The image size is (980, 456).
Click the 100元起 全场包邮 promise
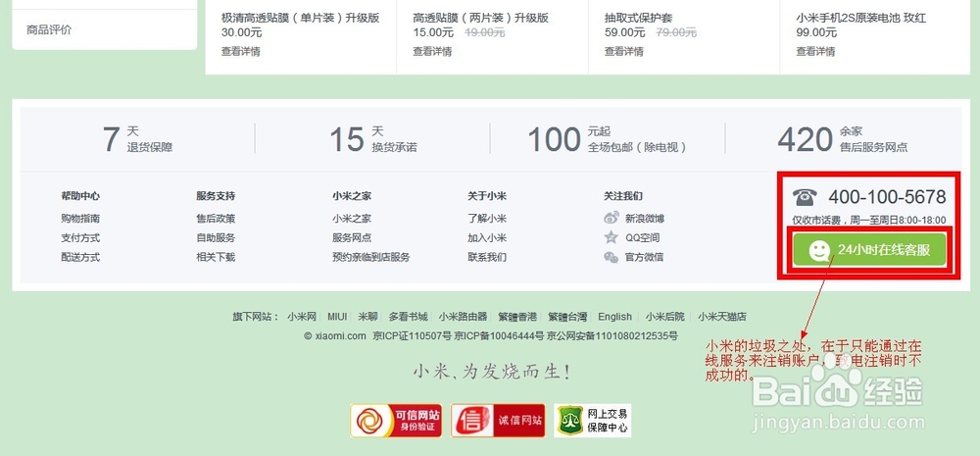[x=608, y=139]
